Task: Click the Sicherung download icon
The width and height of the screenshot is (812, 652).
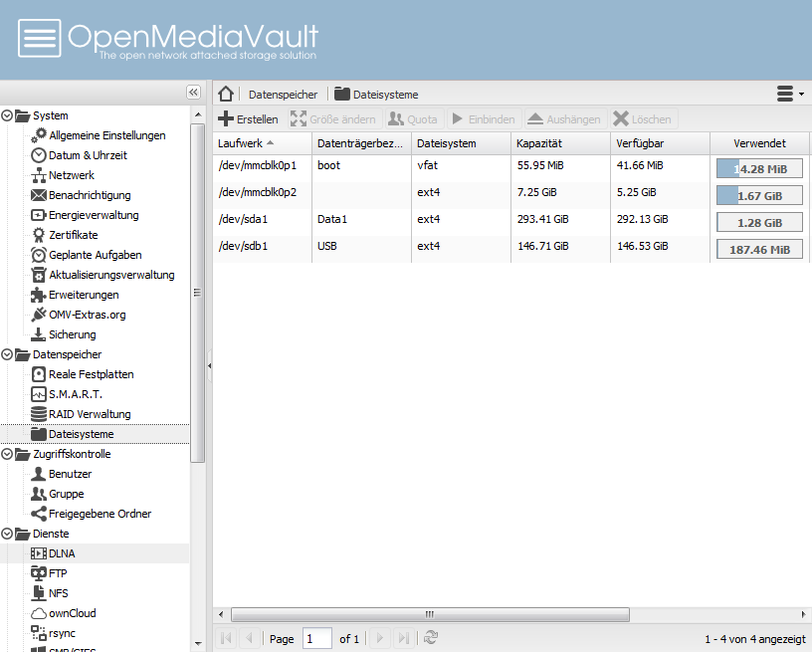Action: click(x=39, y=334)
